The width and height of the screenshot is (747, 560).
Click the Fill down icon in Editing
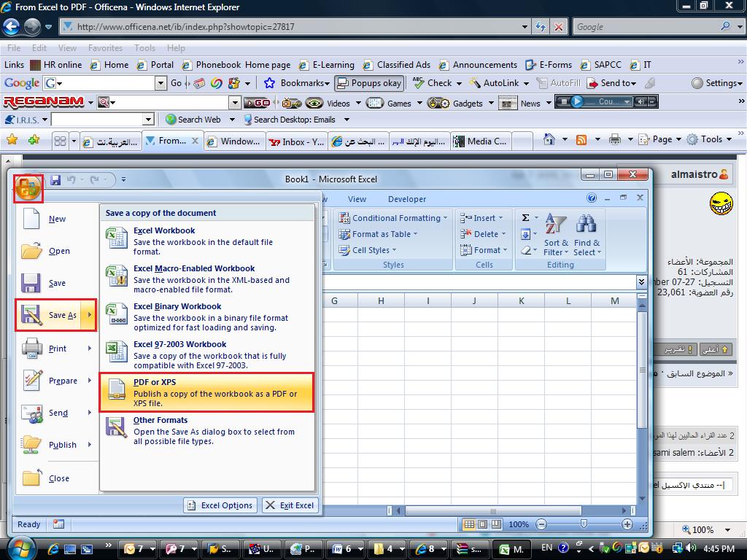525,234
